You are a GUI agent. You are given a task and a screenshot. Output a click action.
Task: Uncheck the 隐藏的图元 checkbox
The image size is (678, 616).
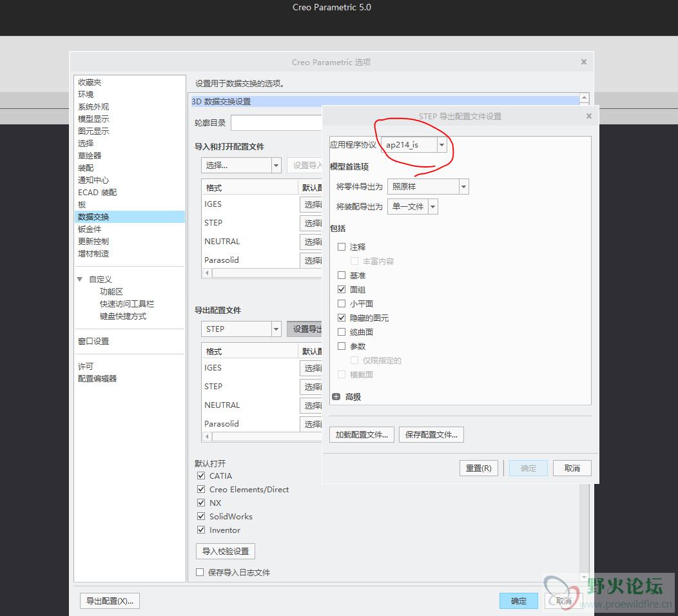pos(342,318)
